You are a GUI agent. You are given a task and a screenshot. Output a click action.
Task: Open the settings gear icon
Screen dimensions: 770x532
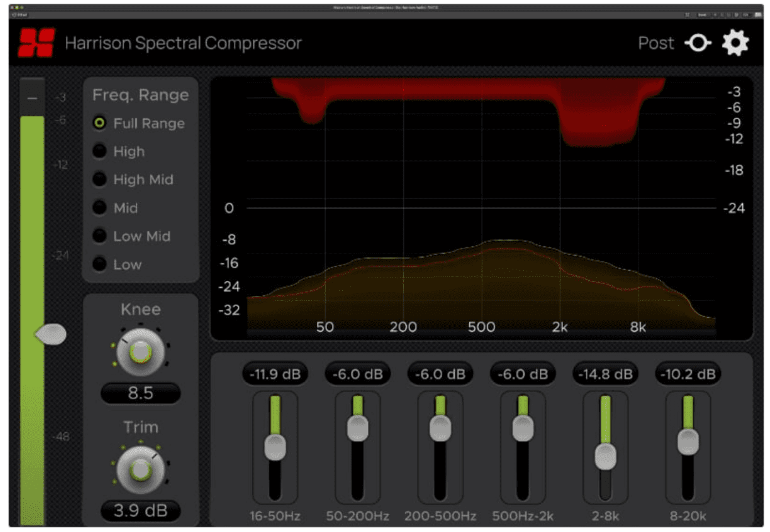(x=735, y=43)
